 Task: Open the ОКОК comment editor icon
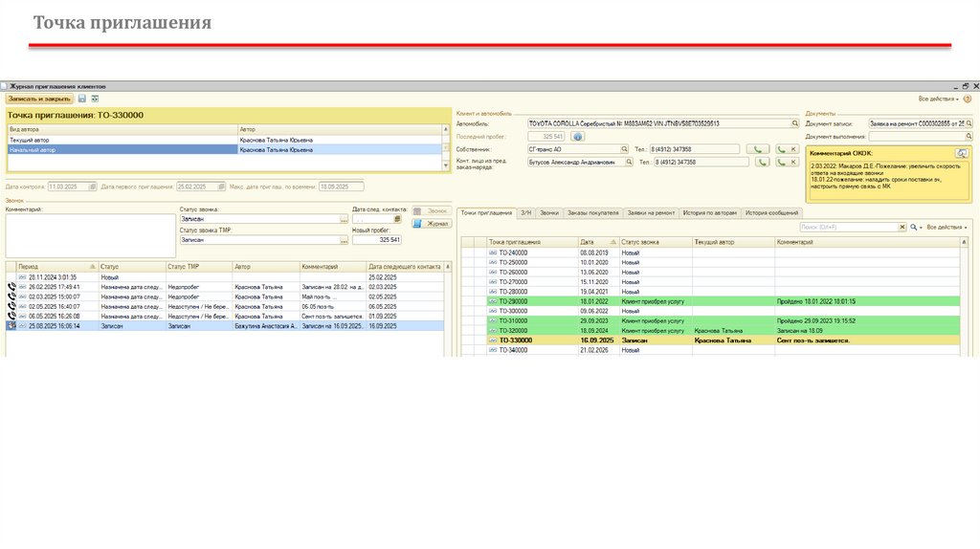[962, 153]
